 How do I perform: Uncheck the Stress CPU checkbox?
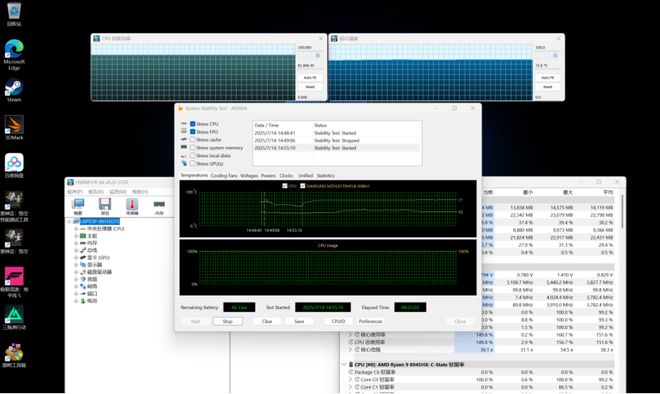pyautogui.click(x=193, y=124)
